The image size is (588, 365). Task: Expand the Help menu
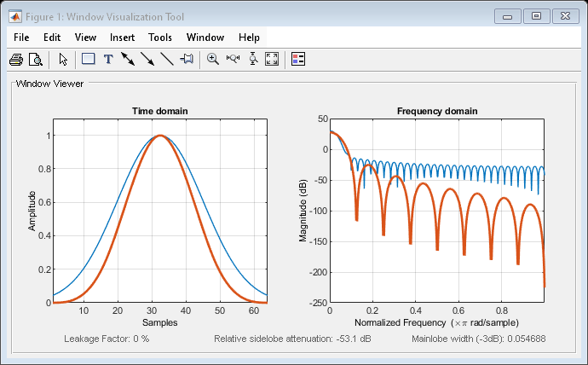click(x=249, y=38)
